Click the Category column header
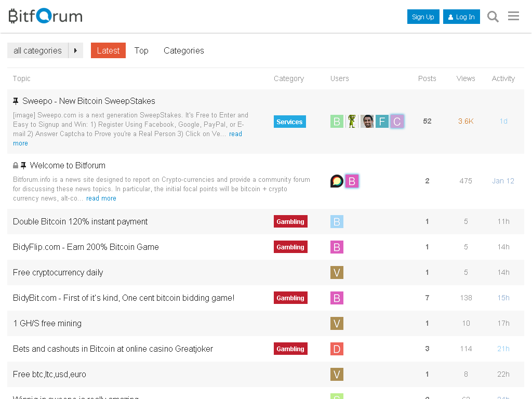Viewport: 532px width, 399px height. pos(289,78)
